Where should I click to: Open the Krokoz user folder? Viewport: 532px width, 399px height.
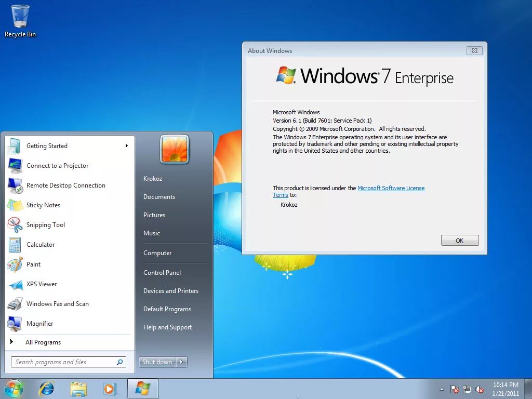point(153,179)
